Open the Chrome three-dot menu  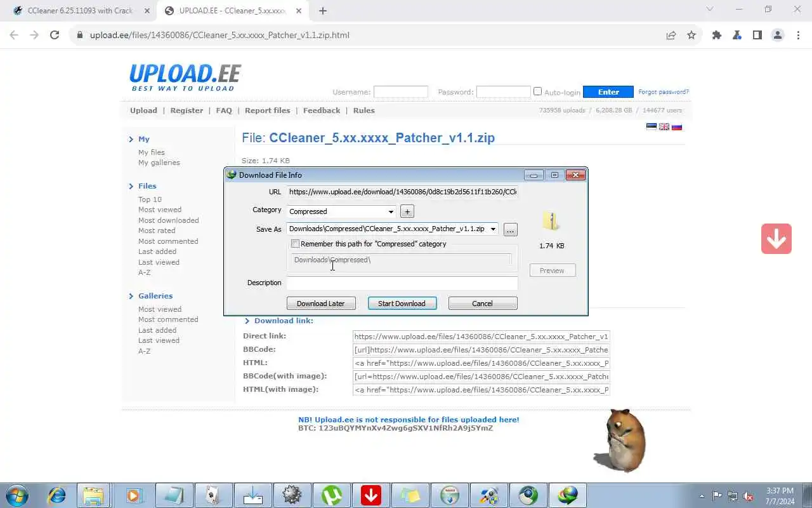(798, 35)
